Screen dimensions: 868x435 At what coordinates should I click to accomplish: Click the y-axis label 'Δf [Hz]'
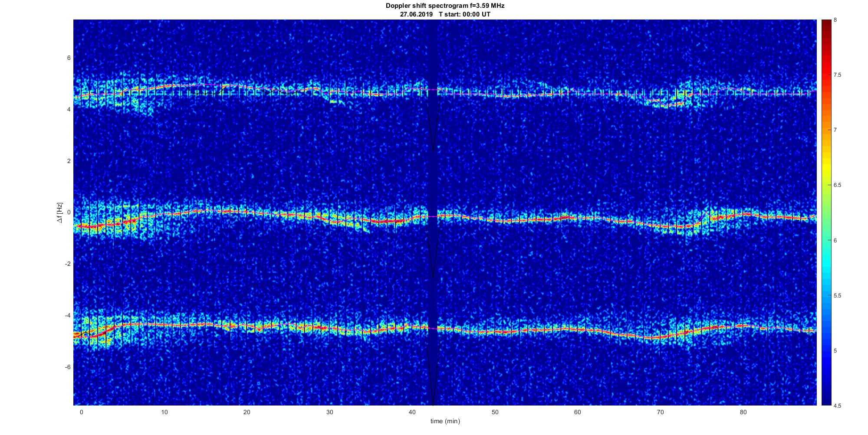[59, 213]
